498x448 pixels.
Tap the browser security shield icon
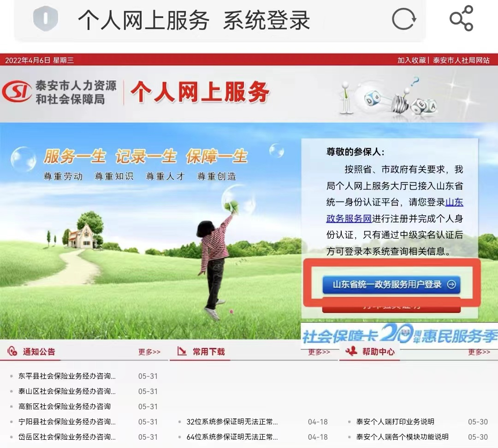pos(45,19)
